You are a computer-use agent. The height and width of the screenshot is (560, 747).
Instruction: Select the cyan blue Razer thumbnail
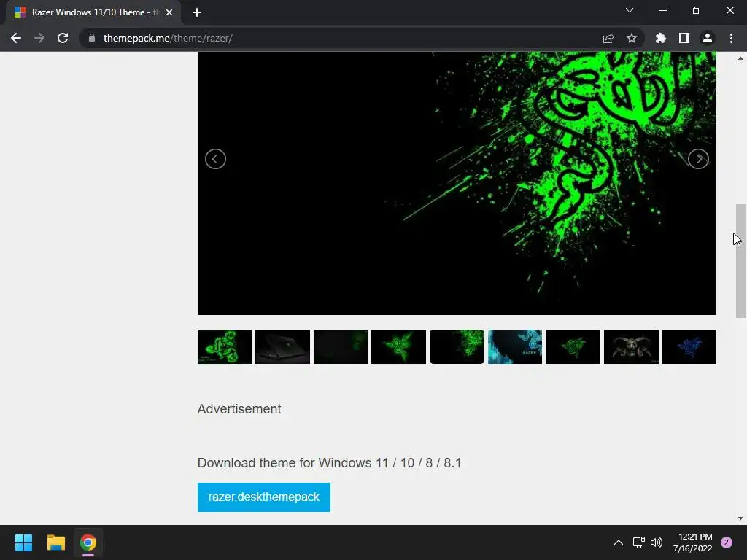pos(515,346)
